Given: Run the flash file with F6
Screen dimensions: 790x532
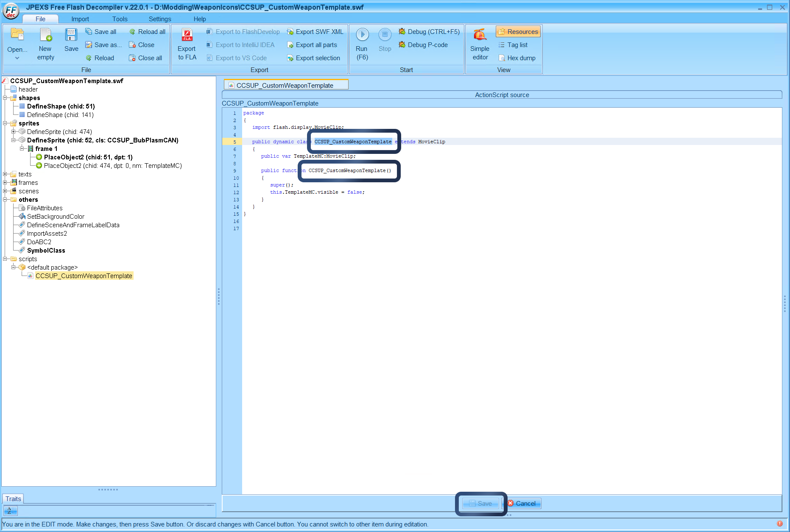Looking at the screenshot, I should pyautogui.click(x=362, y=44).
